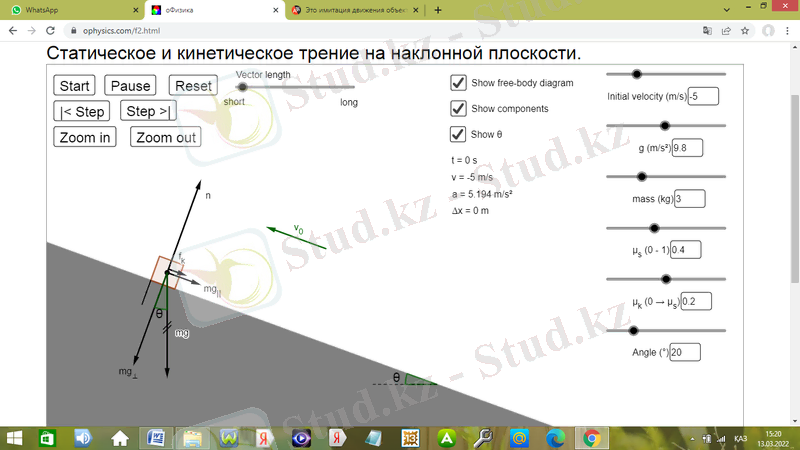Image resolution: width=800 pixels, height=450 pixels.
Task: Open the media player eye icon
Action: [x=301, y=438]
